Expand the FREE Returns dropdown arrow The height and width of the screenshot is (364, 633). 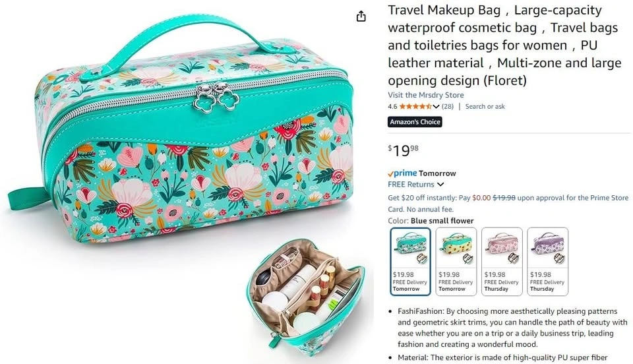click(x=440, y=185)
